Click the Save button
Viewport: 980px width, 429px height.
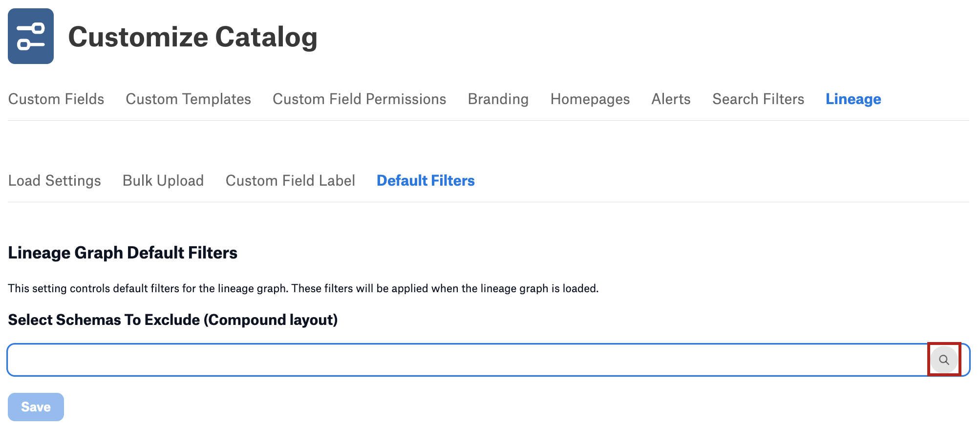click(x=36, y=407)
